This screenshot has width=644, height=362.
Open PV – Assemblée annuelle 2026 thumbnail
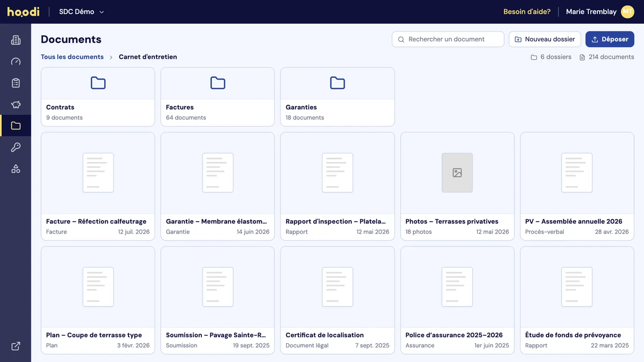coord(577,173)
